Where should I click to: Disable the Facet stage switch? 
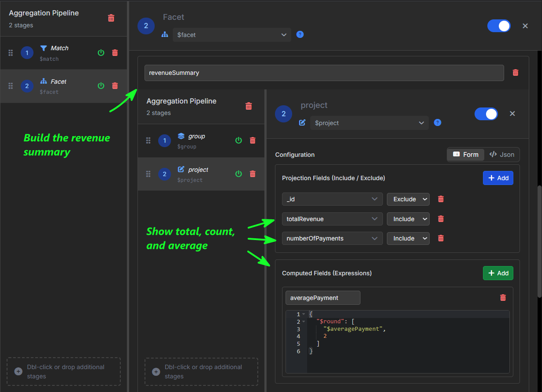click(499, 26)
